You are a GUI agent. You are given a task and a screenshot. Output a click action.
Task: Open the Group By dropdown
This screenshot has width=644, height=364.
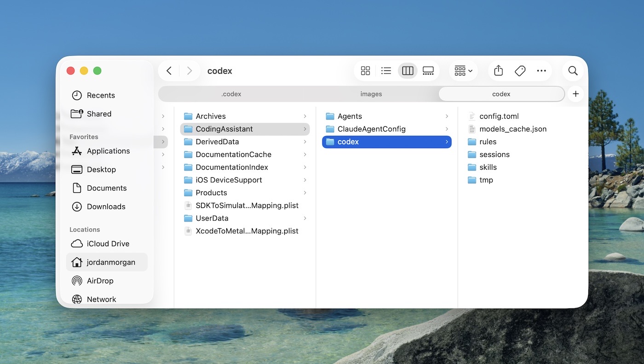463,71
